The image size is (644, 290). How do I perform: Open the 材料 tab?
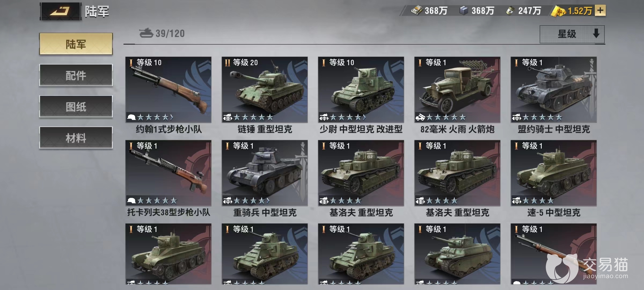(76, 137)
